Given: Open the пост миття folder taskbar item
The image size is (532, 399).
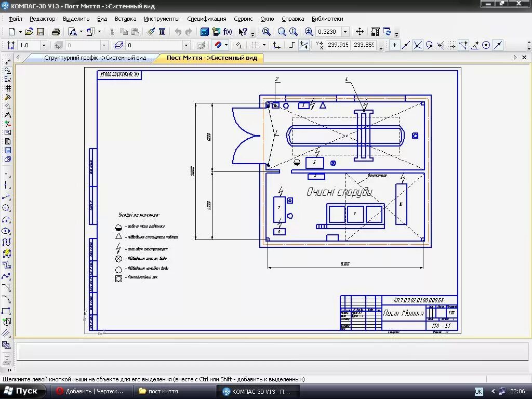Looking at the screenshot, I should click(x=174, y=391).
